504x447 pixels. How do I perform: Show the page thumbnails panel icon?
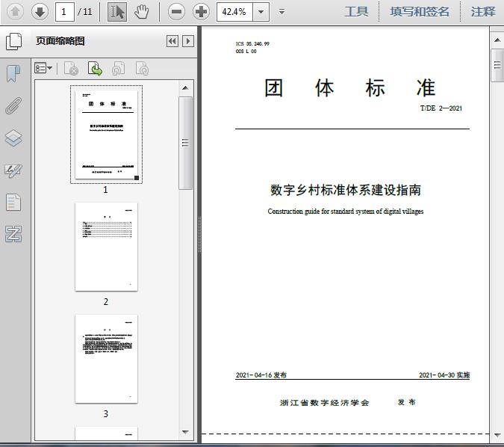[x=14, y=41]
